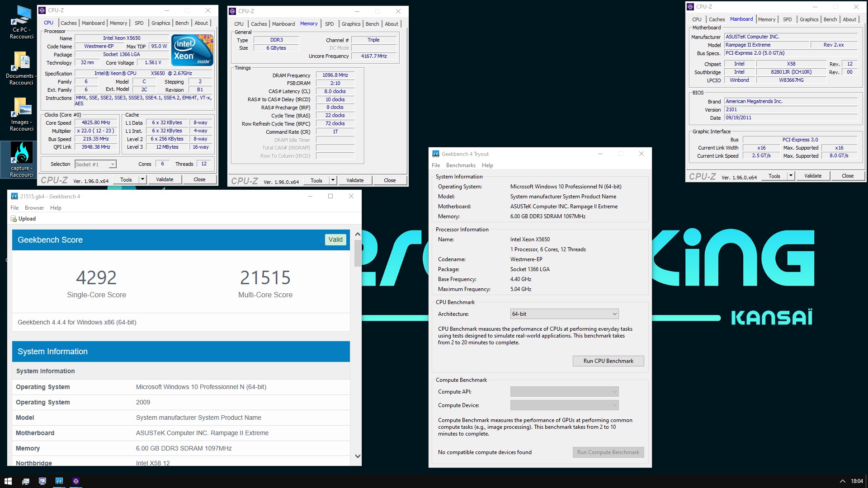This screenshot has height=488, width=868.
Task: Show hidden system tray icons
Action: 842,481
